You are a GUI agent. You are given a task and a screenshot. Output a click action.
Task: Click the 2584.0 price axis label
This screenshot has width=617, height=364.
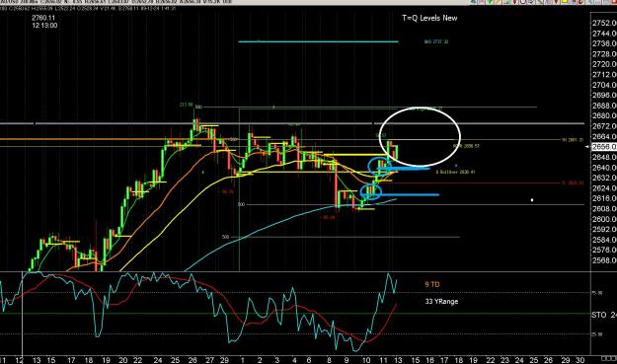tap(604, 240)
